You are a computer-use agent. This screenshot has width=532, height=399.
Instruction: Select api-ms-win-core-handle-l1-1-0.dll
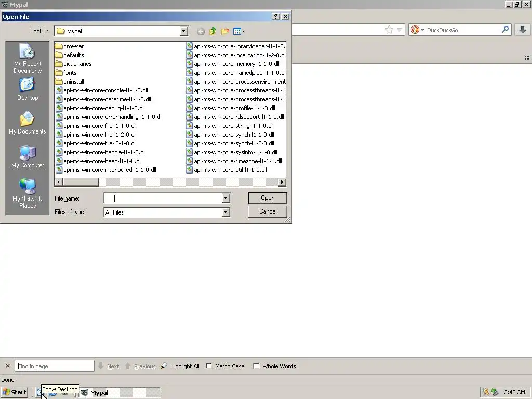101,152
